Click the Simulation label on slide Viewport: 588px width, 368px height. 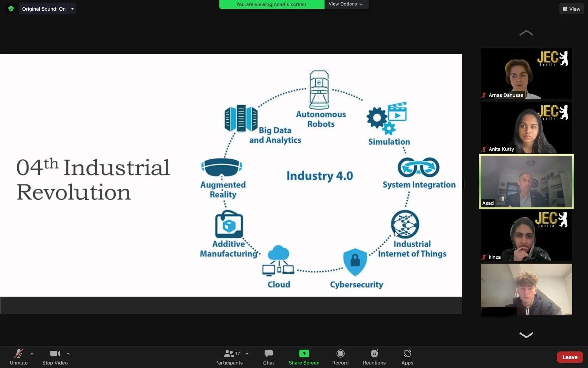coord(389,142)
